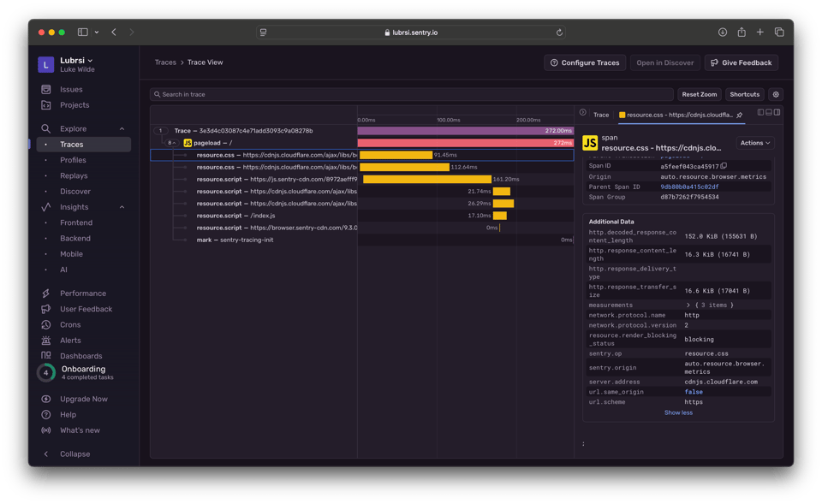822x504 pixels.
Task: Toggle Safari's sidebar button
Action: pos(83,33)
